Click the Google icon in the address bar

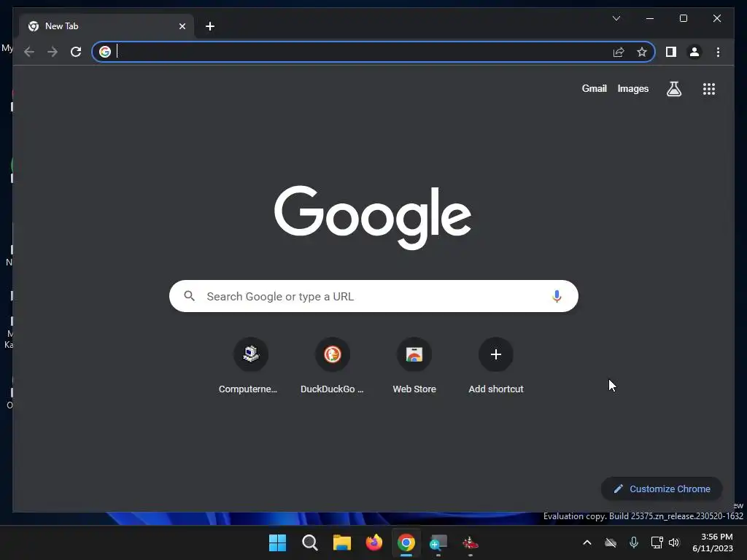tap(105, 52)
